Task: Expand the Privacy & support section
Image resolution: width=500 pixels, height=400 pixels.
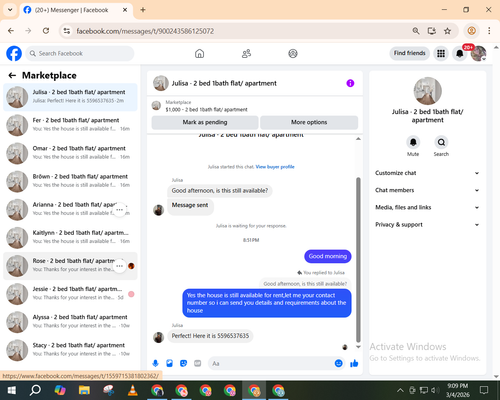Action: point(427,225)
